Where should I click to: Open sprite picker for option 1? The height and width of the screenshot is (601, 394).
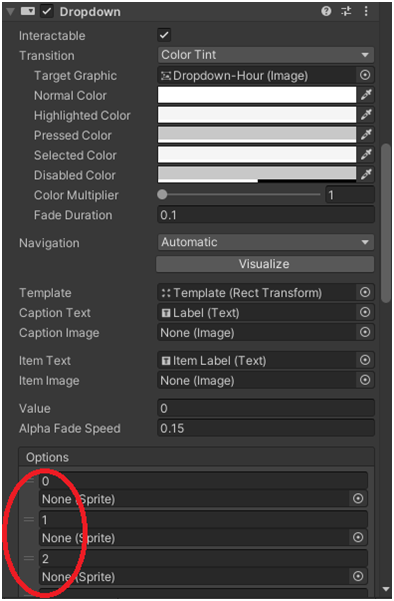coord(358,538)
